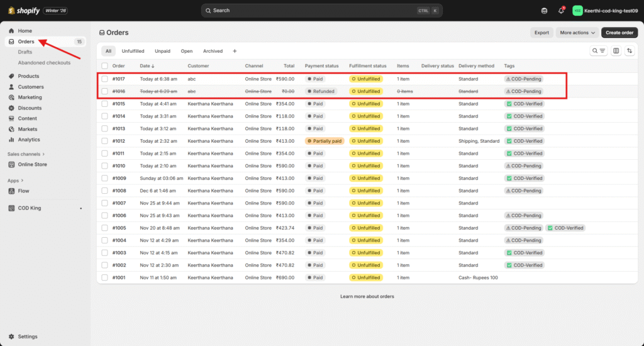The image size is (644, 346).
Task: Toggle the select all orders checkbox
Action: coord(104,66)
